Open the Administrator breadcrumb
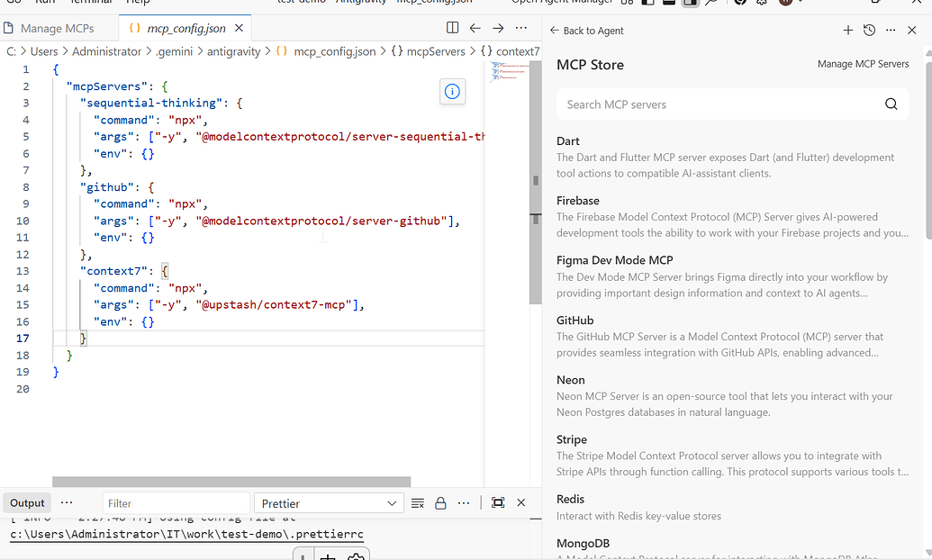This screenshot has width=932, height=560. pyautogui.click(x=107, y=51)
